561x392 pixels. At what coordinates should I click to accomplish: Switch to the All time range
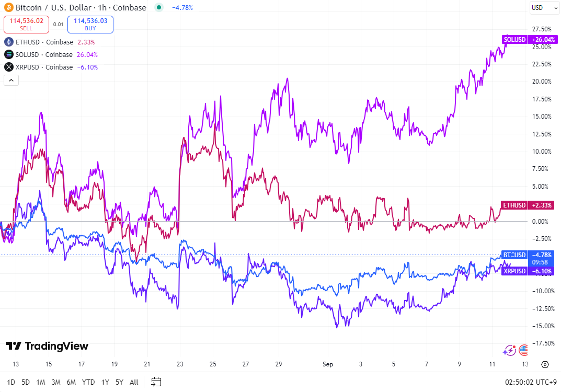134,382
